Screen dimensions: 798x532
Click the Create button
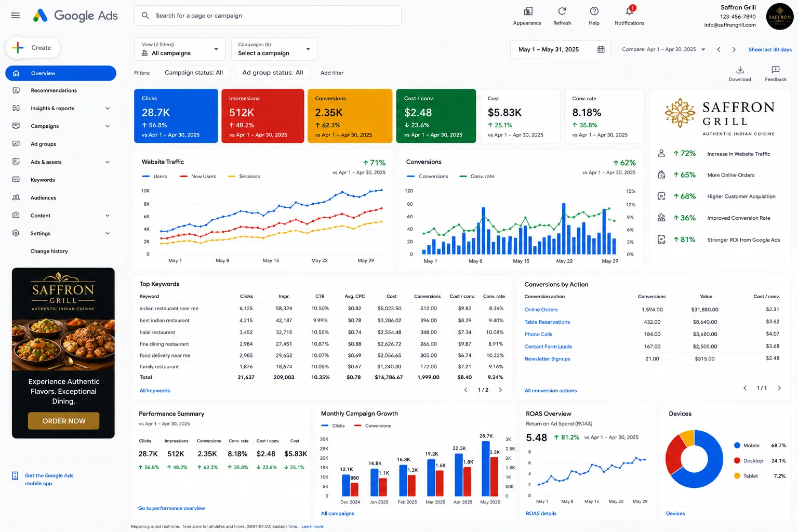33,48
